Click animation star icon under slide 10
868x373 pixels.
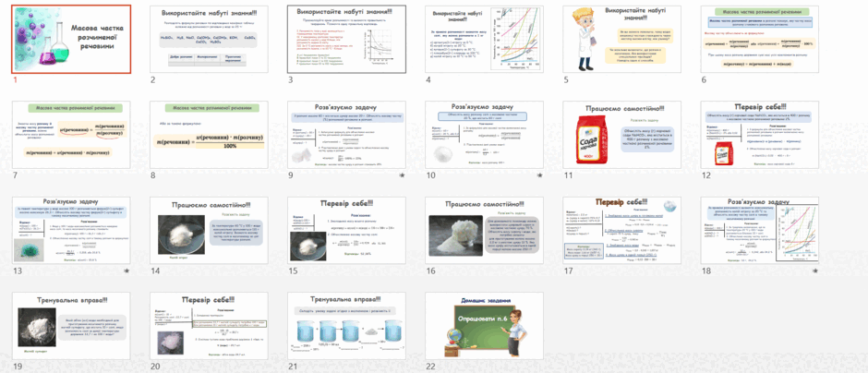point(540,175)
